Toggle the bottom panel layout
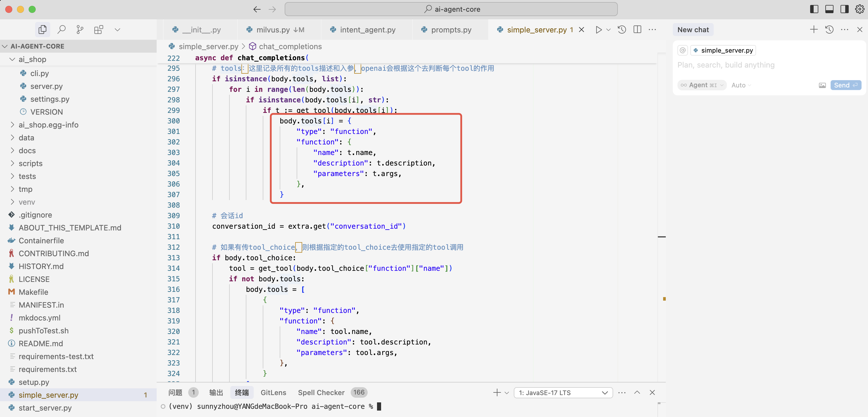Image resolution: width=868 pixels, height=417 pixels. point(829,9)
